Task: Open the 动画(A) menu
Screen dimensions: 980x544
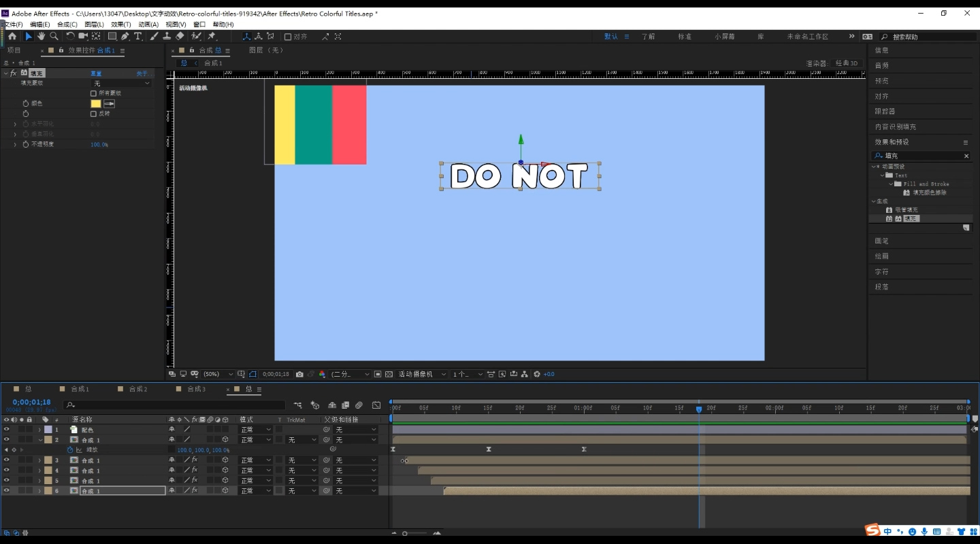Action: 148,24
